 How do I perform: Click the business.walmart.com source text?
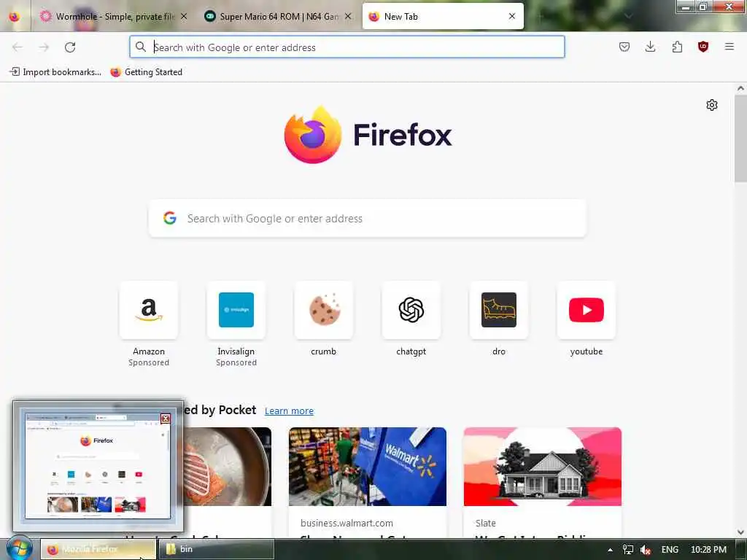pyautogui.click(x=347, y=523)
